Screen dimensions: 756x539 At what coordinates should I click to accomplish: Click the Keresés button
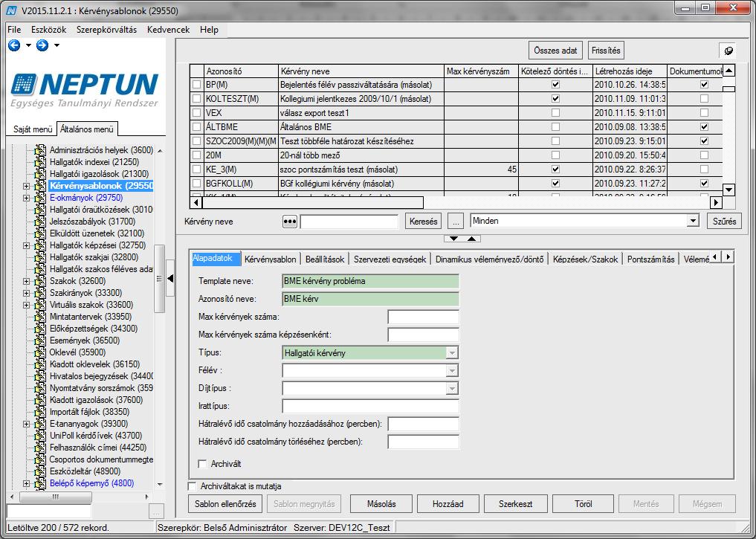423,222
